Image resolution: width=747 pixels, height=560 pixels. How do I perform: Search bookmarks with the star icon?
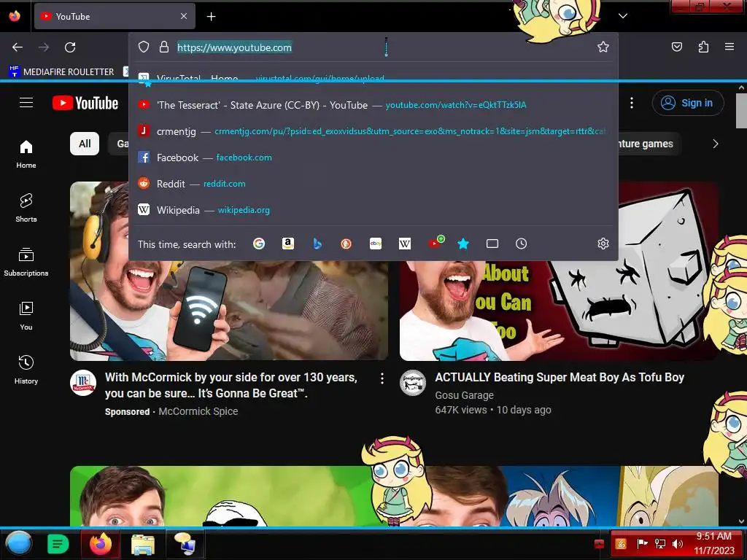click(x=463, y=244)
